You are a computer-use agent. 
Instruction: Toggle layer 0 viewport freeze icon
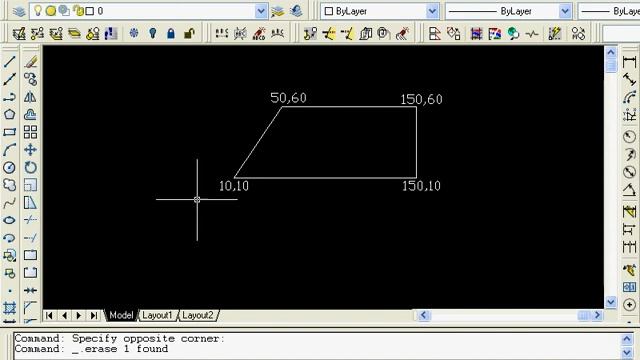point(64,11)
